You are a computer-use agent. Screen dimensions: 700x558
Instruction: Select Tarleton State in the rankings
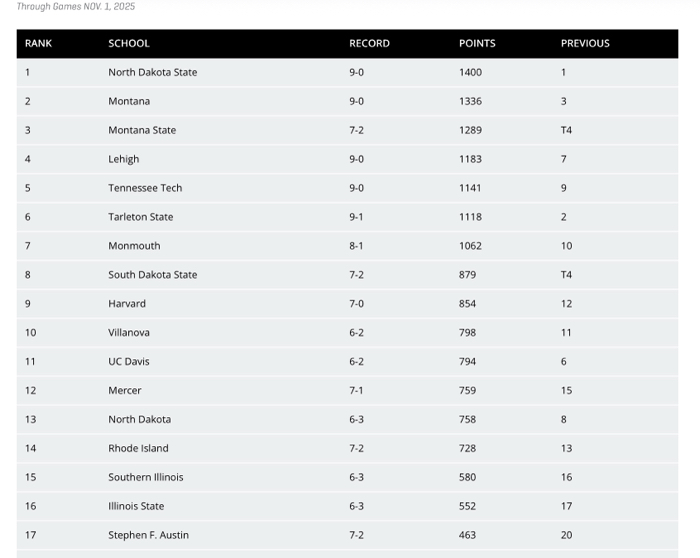tap(141, 218)
